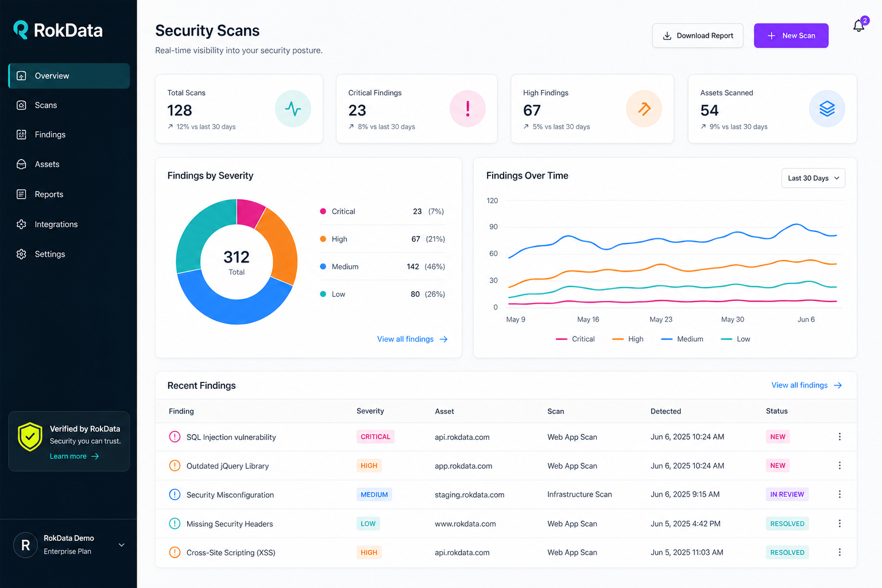Click the Critical Findings exclamation icon
This screenshot has height=588, width=882.
point(467,109)
